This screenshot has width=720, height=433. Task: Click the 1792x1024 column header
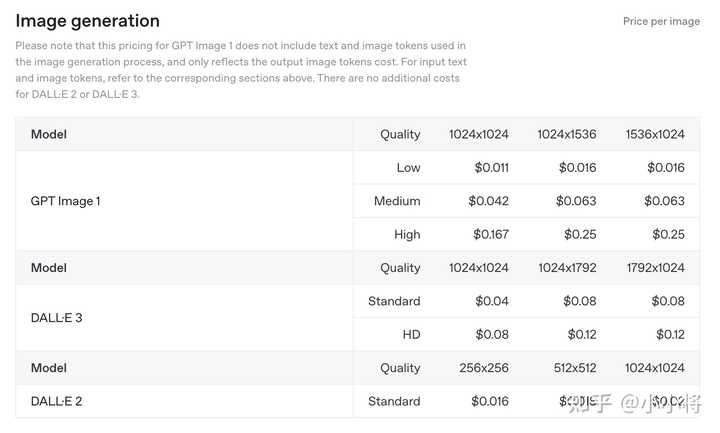tap(655, 268)
